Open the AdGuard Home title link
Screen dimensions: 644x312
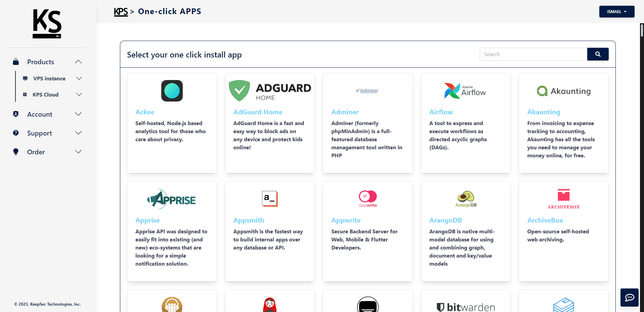click(258, 112)
